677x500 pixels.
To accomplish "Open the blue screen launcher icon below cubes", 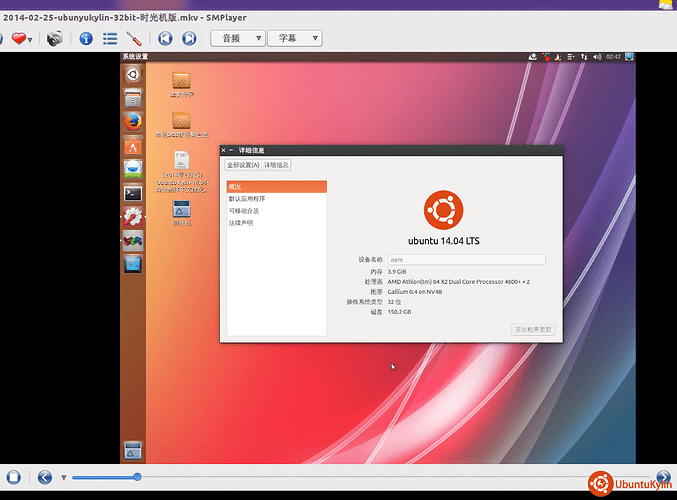I will 133,264.
